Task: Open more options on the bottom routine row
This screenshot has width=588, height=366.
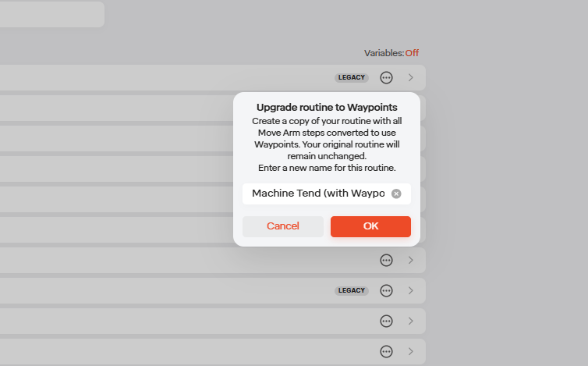Action: click(x=386, y=352)
